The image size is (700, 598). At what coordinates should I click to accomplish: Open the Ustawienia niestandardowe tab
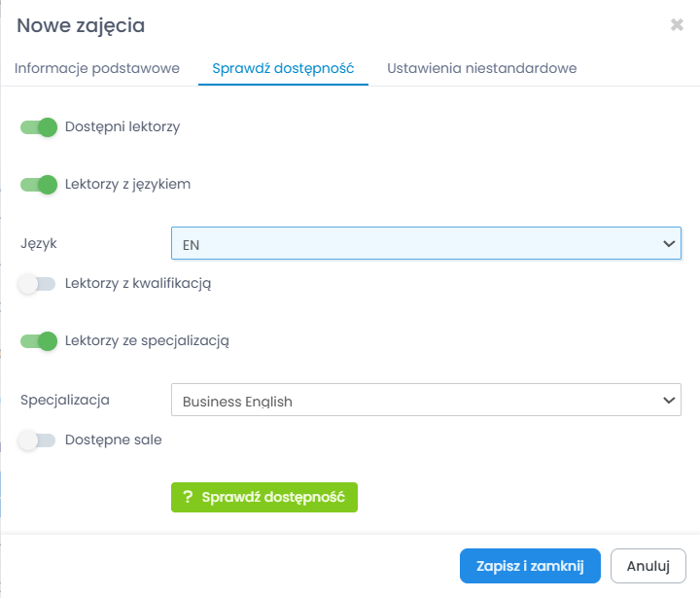pyautogui.click(x=482, y=69)
